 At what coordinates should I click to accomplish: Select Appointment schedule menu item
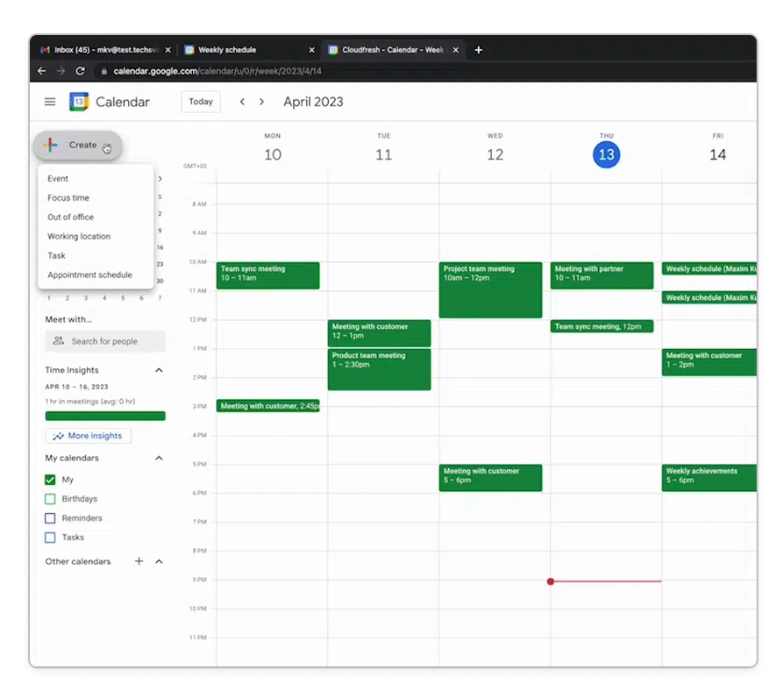[96, 275]
